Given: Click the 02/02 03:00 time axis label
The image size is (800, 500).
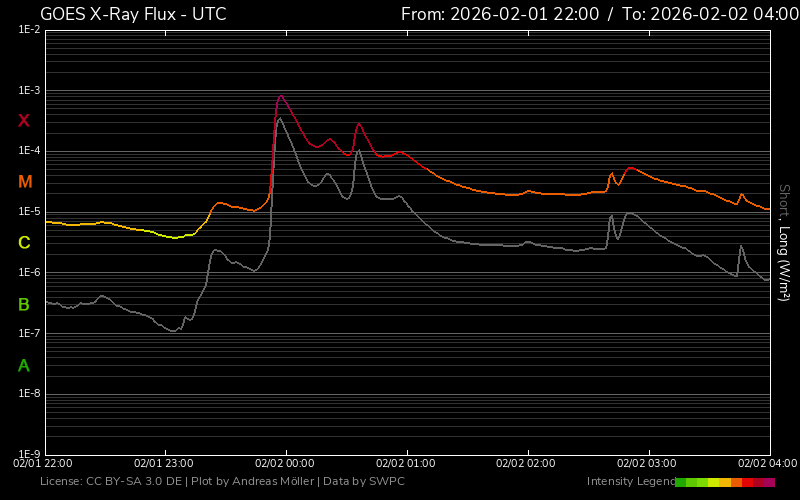Looking at the screenshot, I should click(647, 464).
